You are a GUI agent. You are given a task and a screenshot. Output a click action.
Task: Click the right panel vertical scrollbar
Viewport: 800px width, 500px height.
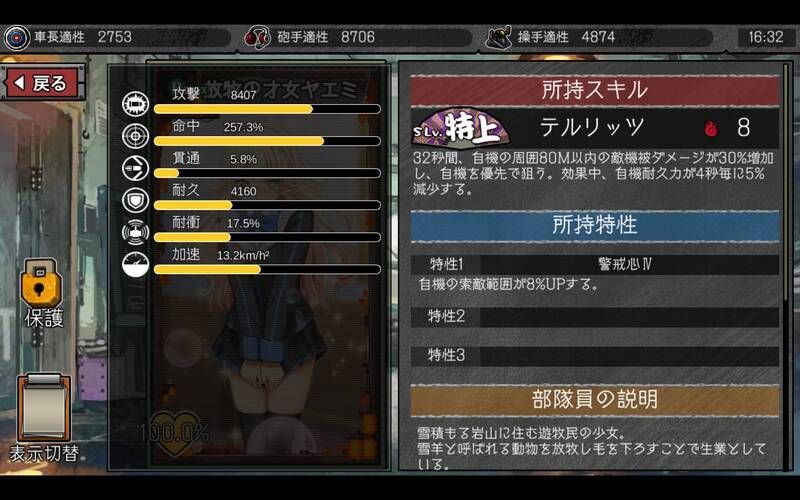(786, 265)
